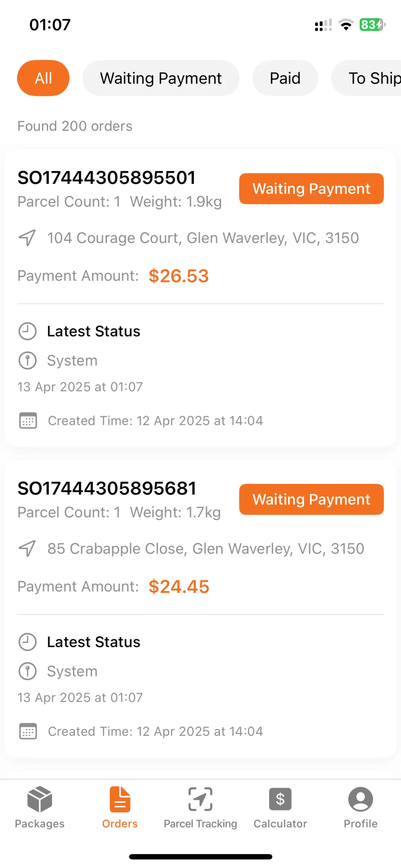Tap Waiting Payment button for order SO17444305895681
Screen dimensions: 401x868
point(311,499)
